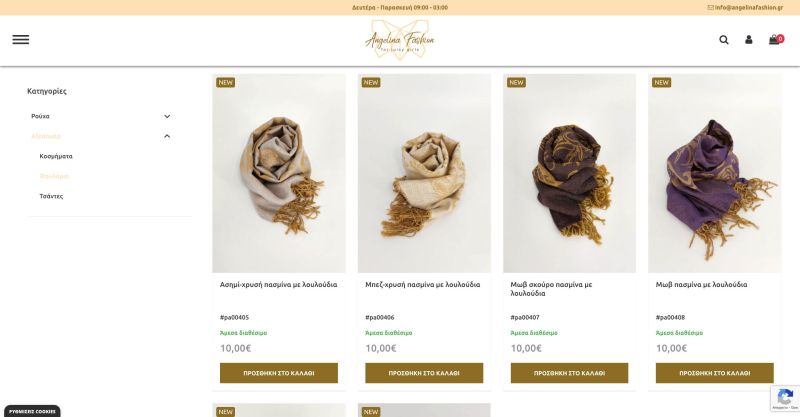Image resolution: width=800 pixels, height=417 pixels.
Task: Open the shopping cart icon
Action: coord(776,39)
